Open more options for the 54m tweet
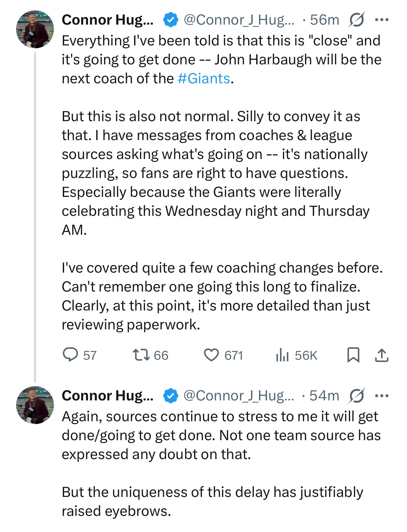Viewport: 407px width, 532px height. click(381, 396)
